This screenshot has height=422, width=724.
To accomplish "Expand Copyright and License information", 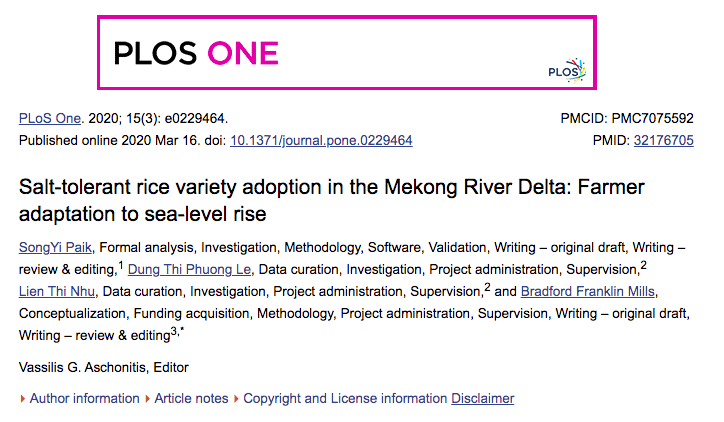I will pos(345,398).
